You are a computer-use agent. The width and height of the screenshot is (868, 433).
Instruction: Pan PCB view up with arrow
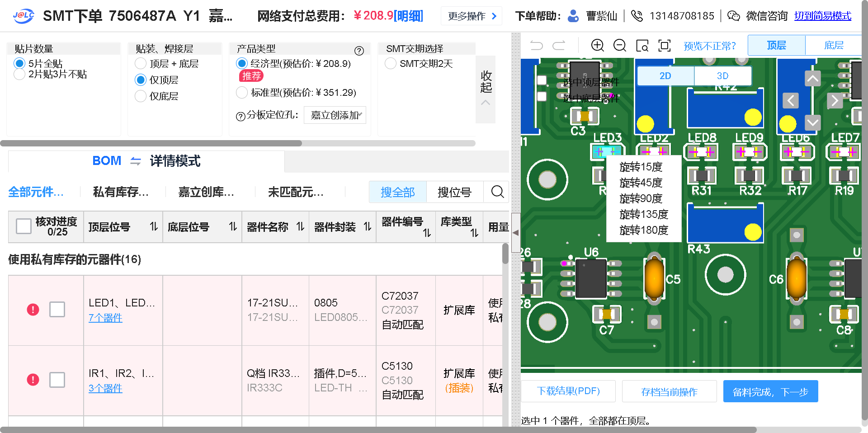coord(812,79)
